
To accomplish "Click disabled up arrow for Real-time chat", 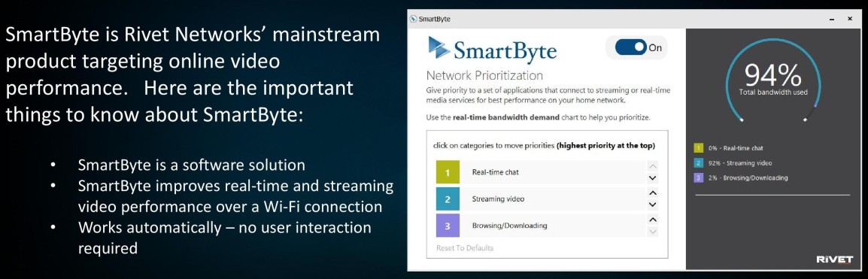I will 652,166.
